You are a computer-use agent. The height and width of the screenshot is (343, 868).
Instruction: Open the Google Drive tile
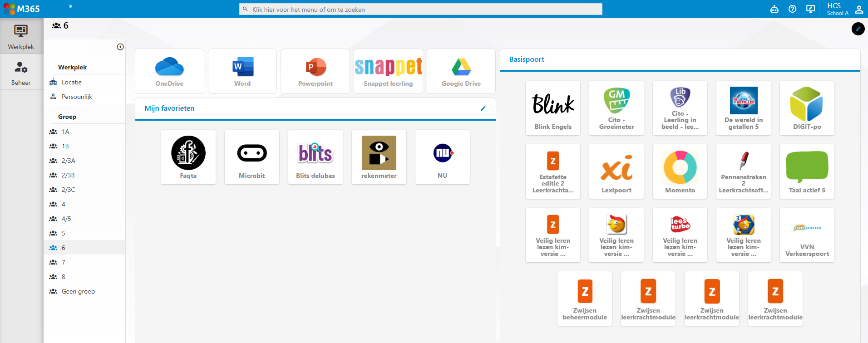point(461,71)
